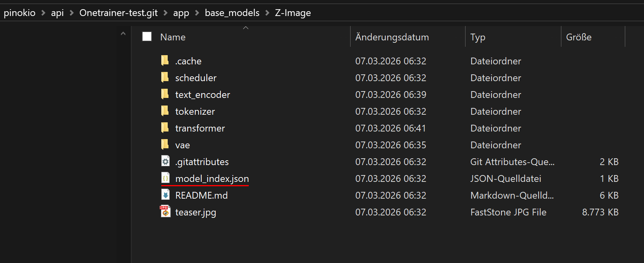Select the transformer folder icon
Image resolution: width=644 pixels, height=263 pixels.
click(x=165, y=128)
